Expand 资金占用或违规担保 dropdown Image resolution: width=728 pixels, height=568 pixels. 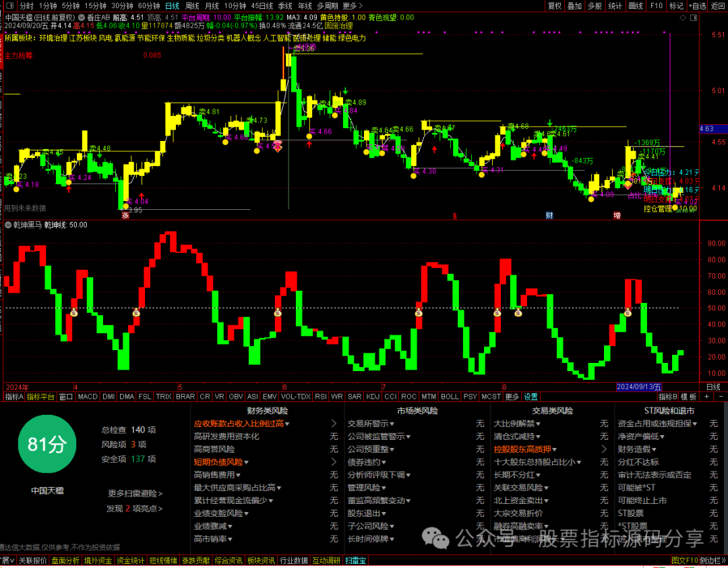coord(657,424)
